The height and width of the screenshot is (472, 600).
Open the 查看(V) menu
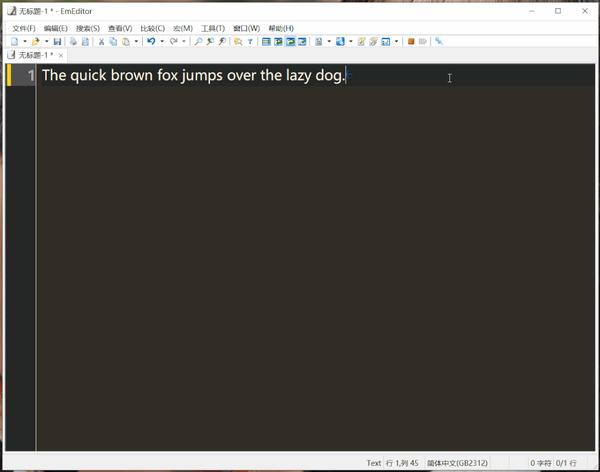coord(120,28)
